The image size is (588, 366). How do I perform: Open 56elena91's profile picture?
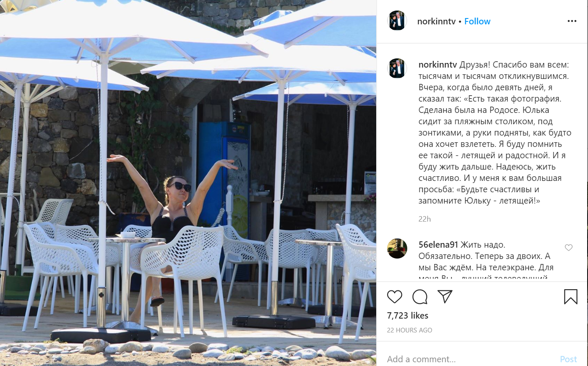click(x=397, y=248)
